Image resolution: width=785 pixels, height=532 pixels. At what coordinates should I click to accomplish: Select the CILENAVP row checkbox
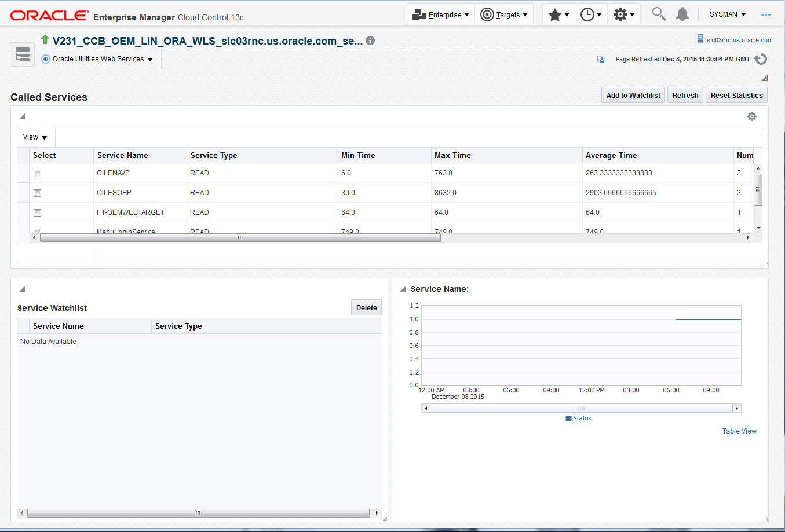38,173
